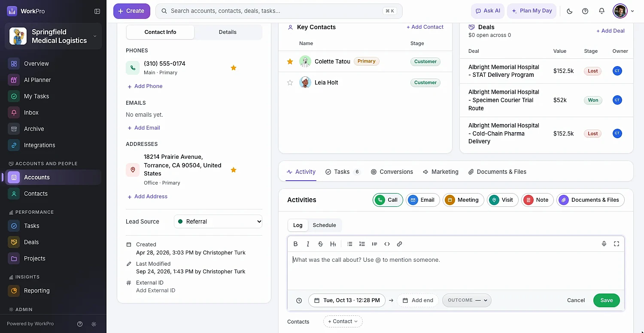Viewport: 644px width, 333px height.
Task: Select the Log activity mode
Action: coord(298,225)
